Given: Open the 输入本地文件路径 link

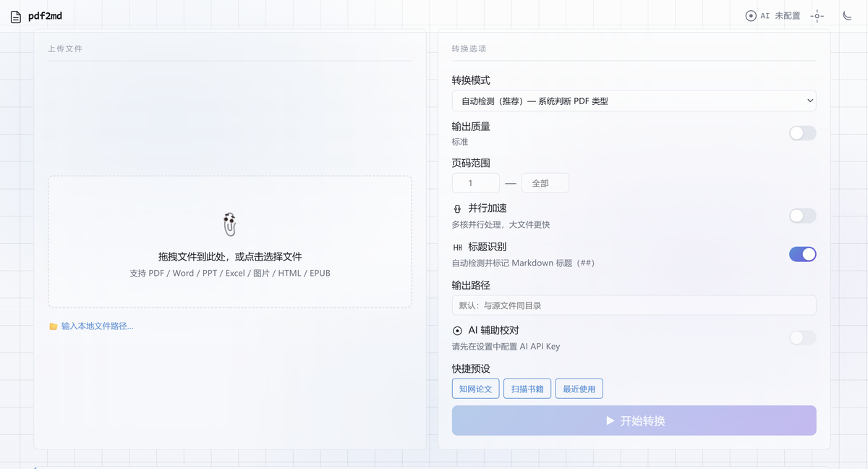Looking at the screenshot, I should pyautogui.click(x=98, y=326).
